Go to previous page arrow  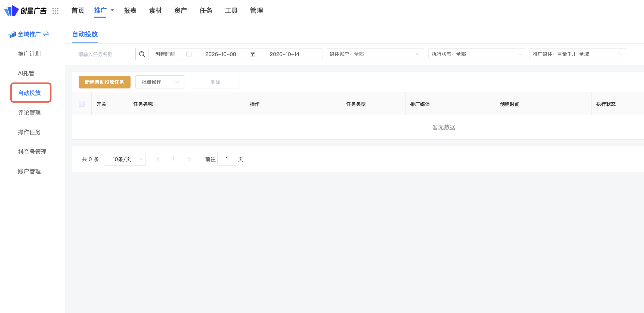point(158,159)
